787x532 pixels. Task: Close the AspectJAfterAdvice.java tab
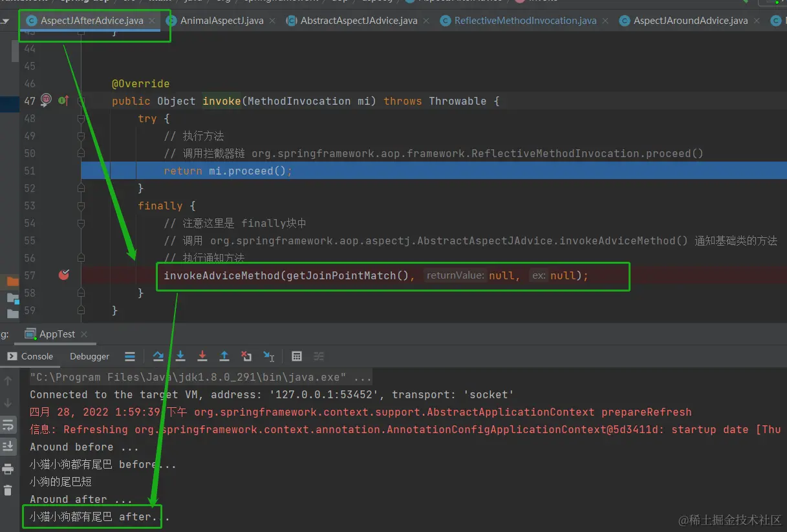tap(152, 21)
